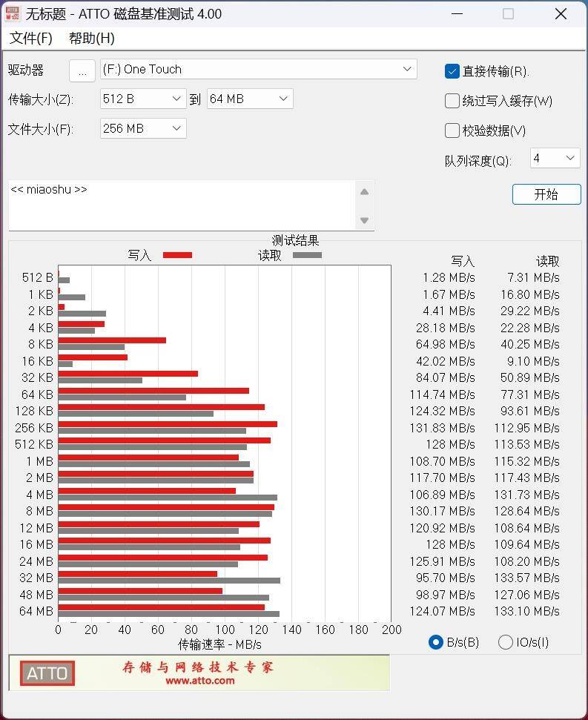The height and width of the screenshot is (720, 588).
Task: Click the 133.57 MB/s read value
Action: click(x=526, y=578)
